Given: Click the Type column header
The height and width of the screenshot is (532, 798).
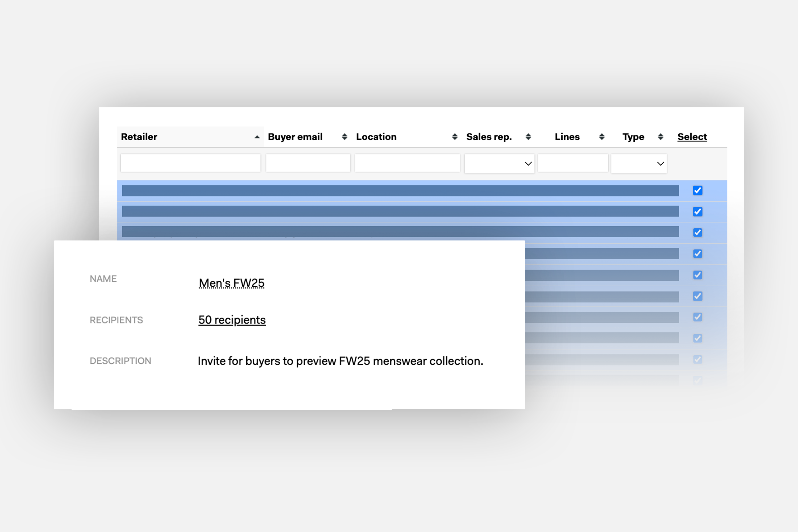Looking at the screenshot, I should coord(633,137).
